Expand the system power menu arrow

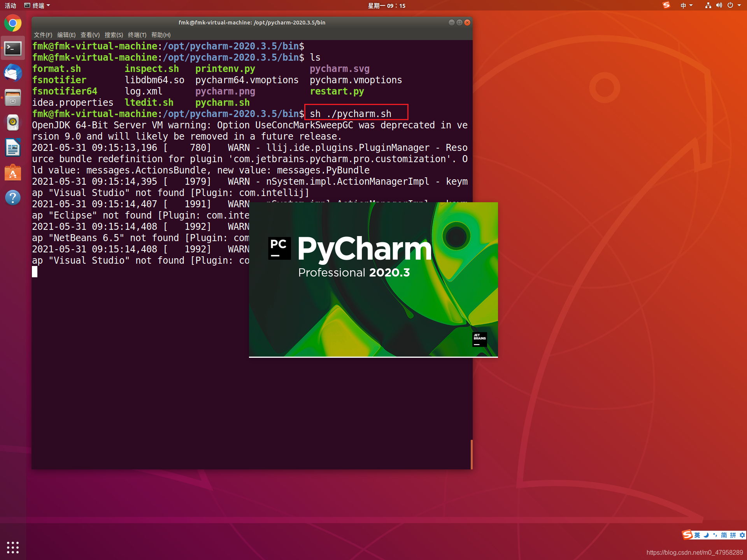pyautogui.click(x=739, y=5)
